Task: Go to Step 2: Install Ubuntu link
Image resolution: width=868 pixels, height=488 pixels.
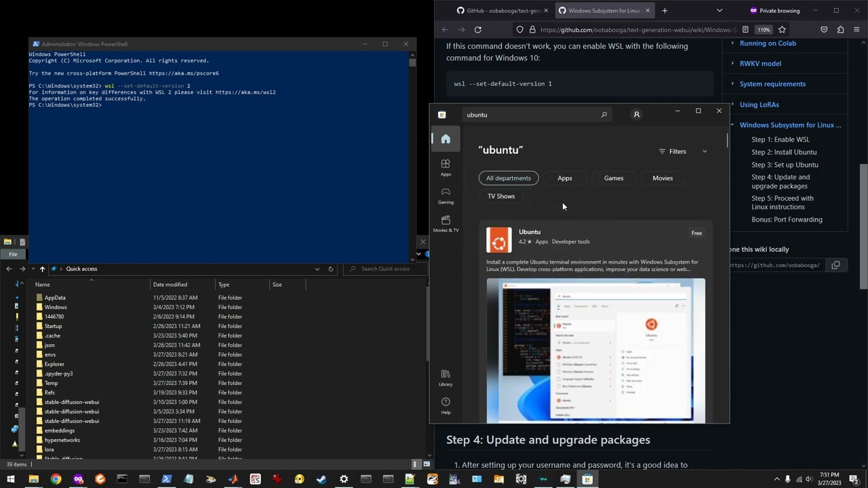Action: [x=783, y=152]
